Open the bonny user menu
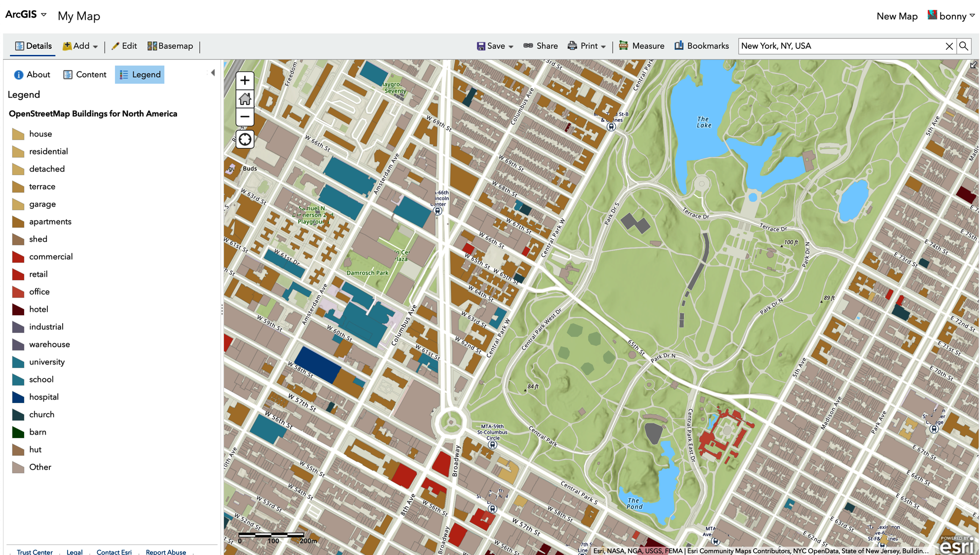This screenshot has height=555, width=980. pos(951,16)
